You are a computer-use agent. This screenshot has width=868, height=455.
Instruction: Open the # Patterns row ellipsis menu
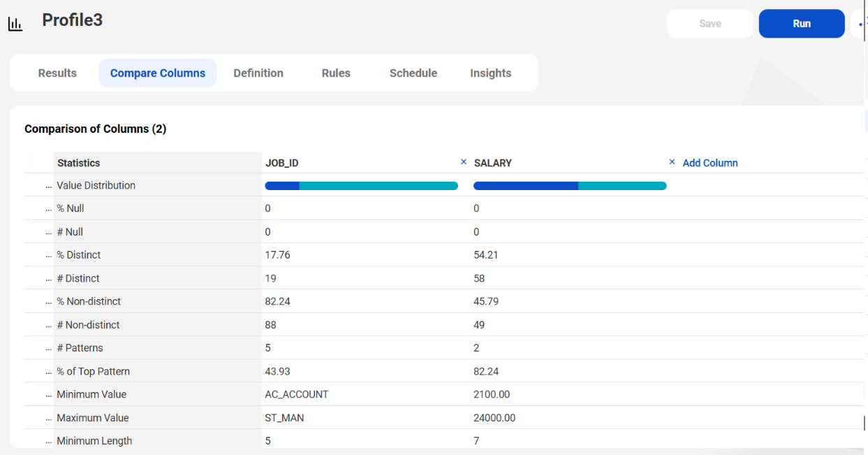click(x=49, y=349)
